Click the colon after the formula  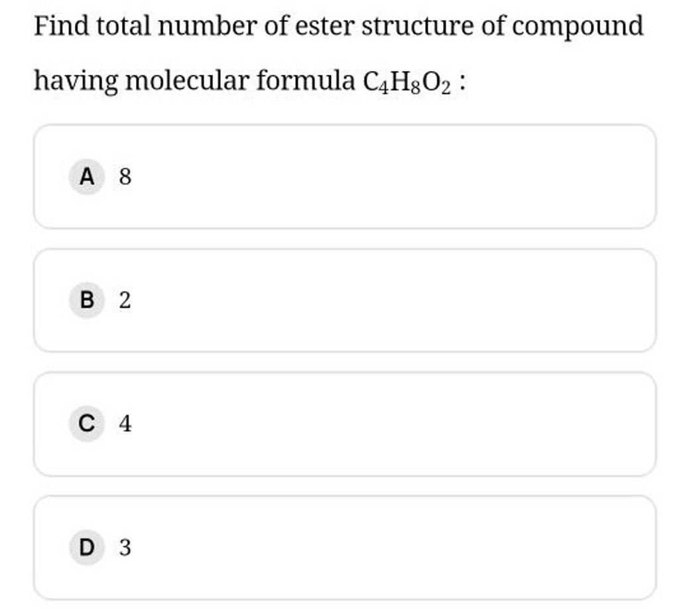click(463, 82)
